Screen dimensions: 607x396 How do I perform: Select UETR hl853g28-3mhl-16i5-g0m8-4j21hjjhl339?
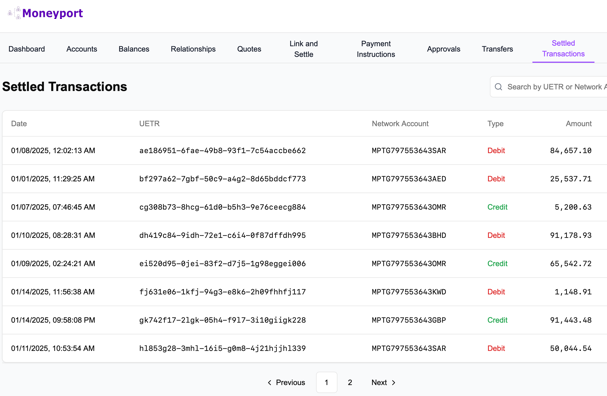click(x=223, y=348)
